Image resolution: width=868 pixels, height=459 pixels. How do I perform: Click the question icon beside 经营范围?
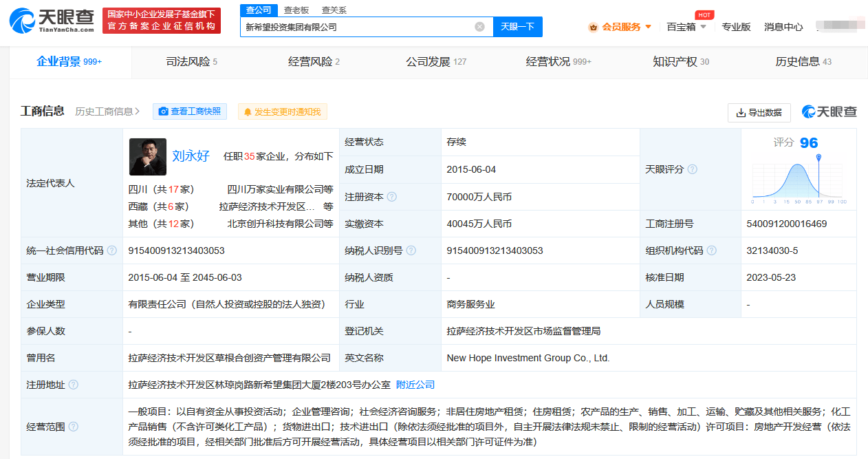coord(73,427)
